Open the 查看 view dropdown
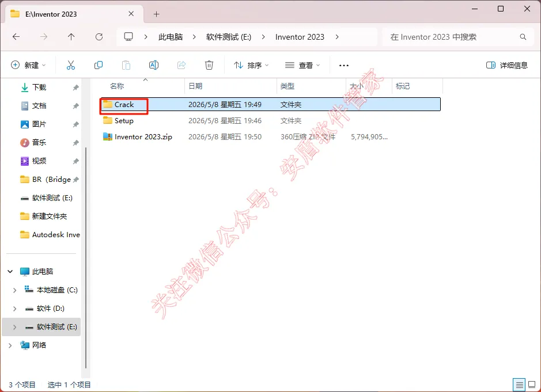 click(302, 65)
